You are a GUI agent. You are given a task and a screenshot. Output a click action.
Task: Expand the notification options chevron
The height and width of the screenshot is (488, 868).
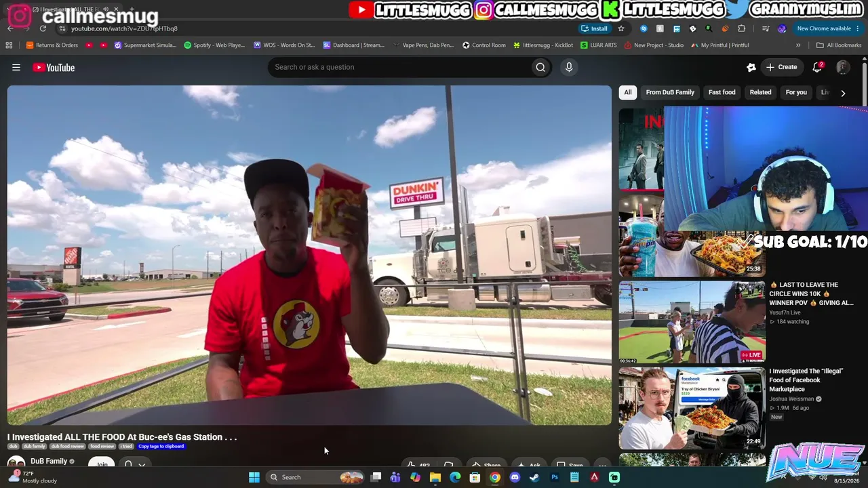coord(142,465)
